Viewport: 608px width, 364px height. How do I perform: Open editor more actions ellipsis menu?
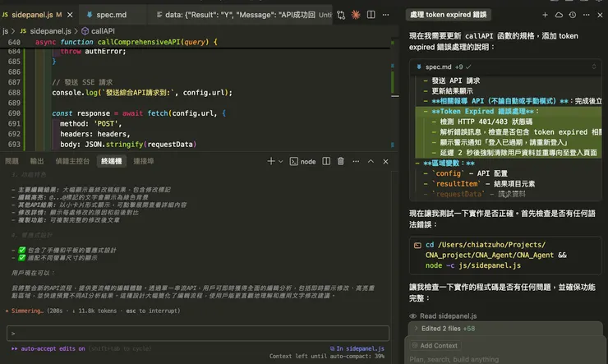click(386, 15)
